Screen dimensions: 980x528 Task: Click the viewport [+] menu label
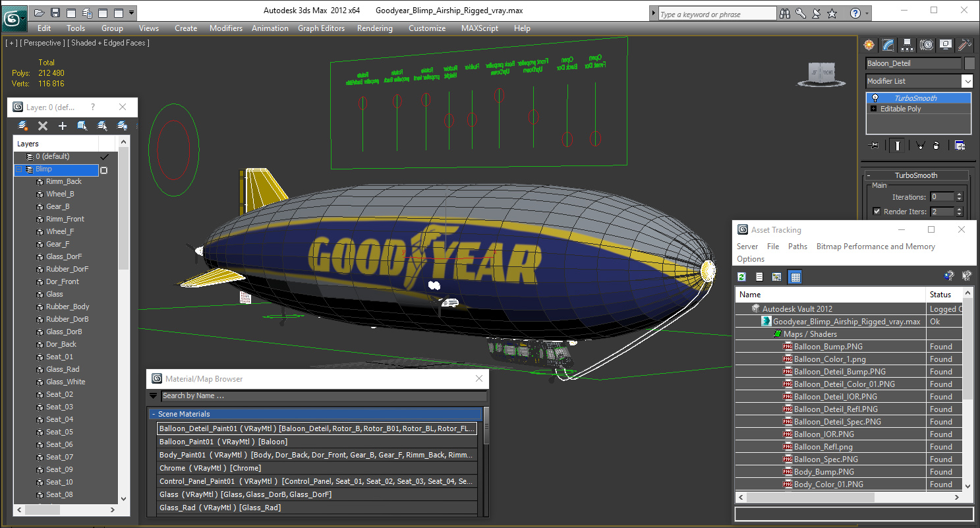(11, 43)
